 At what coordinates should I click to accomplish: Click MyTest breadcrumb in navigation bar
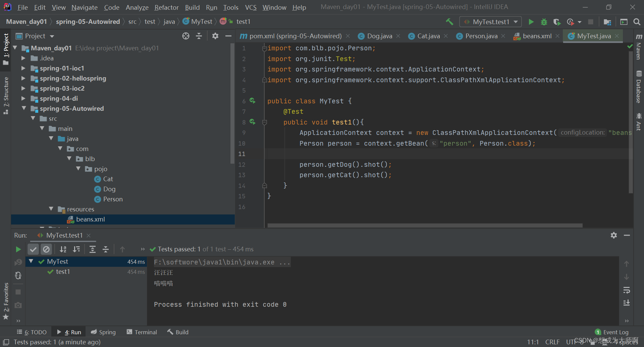click(x=198, y=21)
